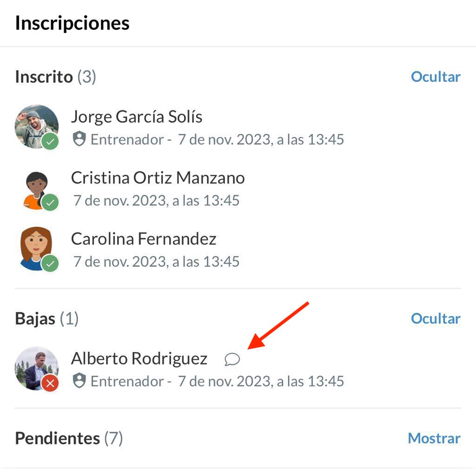This screenshot has height=469, width=476.
Task: Click the green check badge on Carolina's avatar
Action: pos(50,264)
